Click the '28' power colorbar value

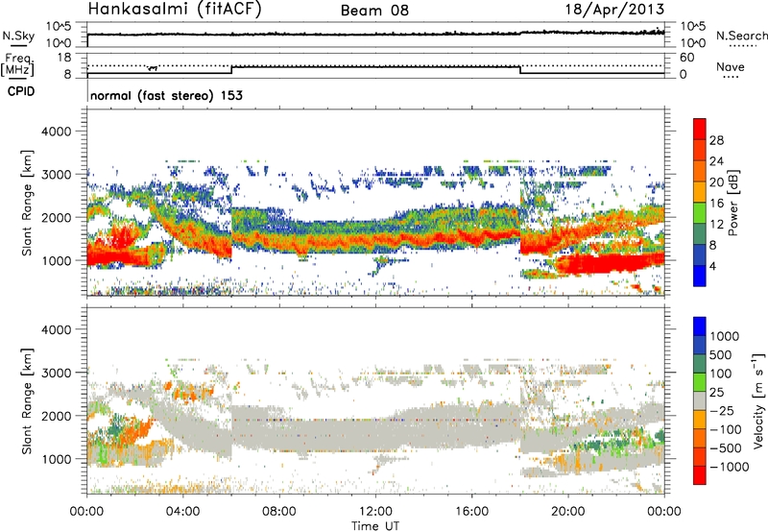coord(716,140)
